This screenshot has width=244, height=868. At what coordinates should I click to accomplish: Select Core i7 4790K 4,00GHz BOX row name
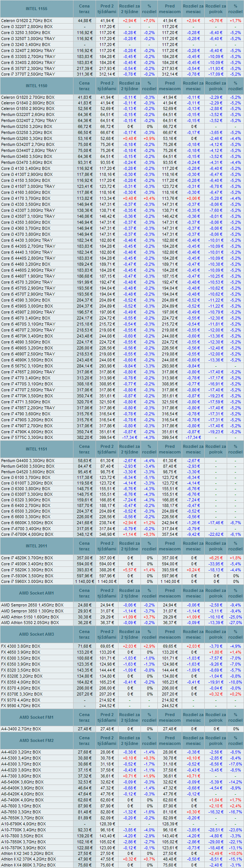(x=27, y=432)
